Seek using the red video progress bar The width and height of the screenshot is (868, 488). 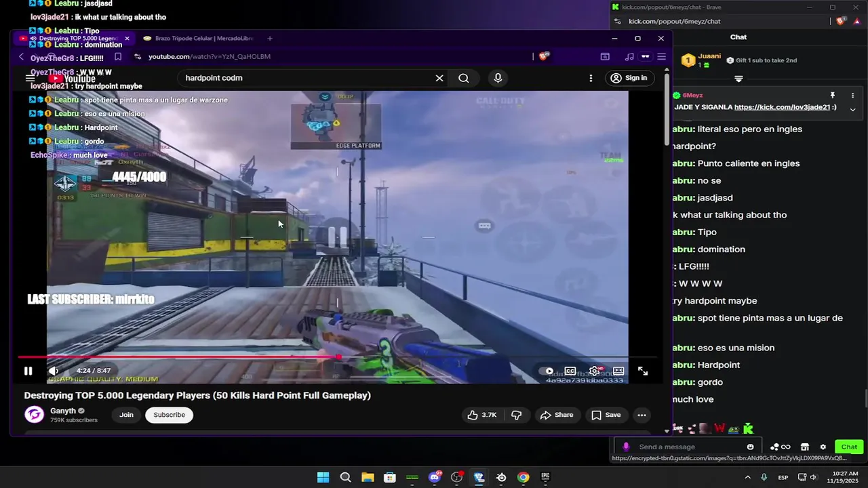(337, 357)
